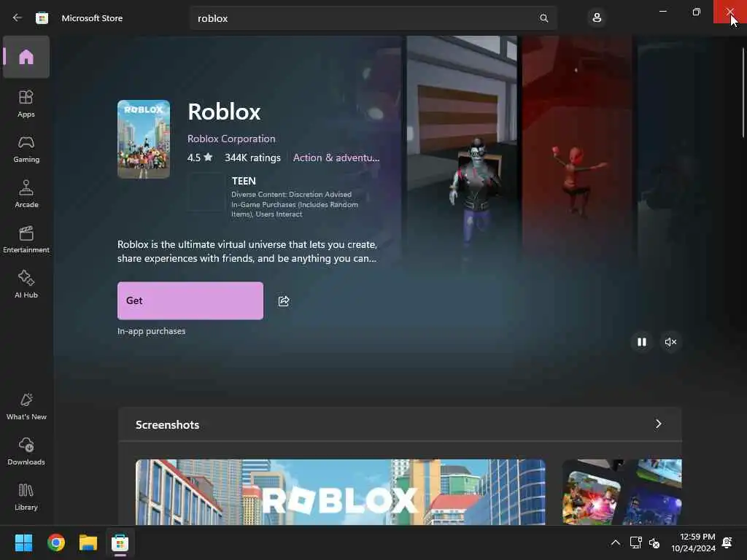
Task: Open the Roblox Corporation publisher link
Action: pyautogui.click(x=231, y=139)
